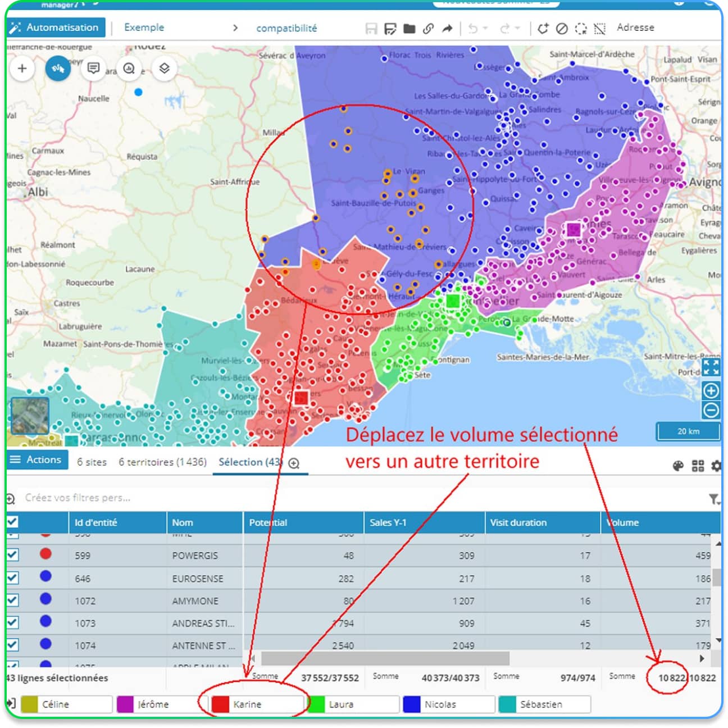Open the filter funnel dropdown icon

coord(714,499)
